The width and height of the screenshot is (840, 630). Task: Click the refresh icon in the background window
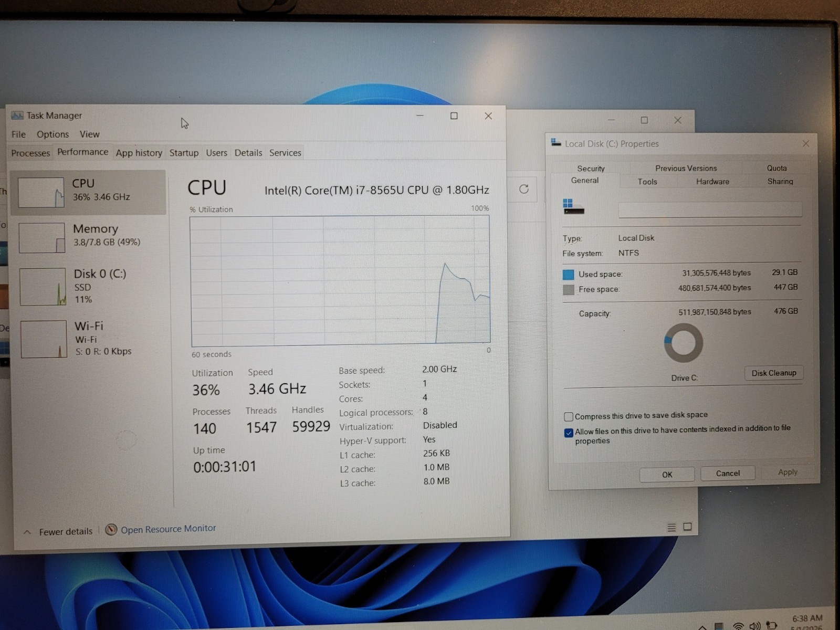pos(524,189)
